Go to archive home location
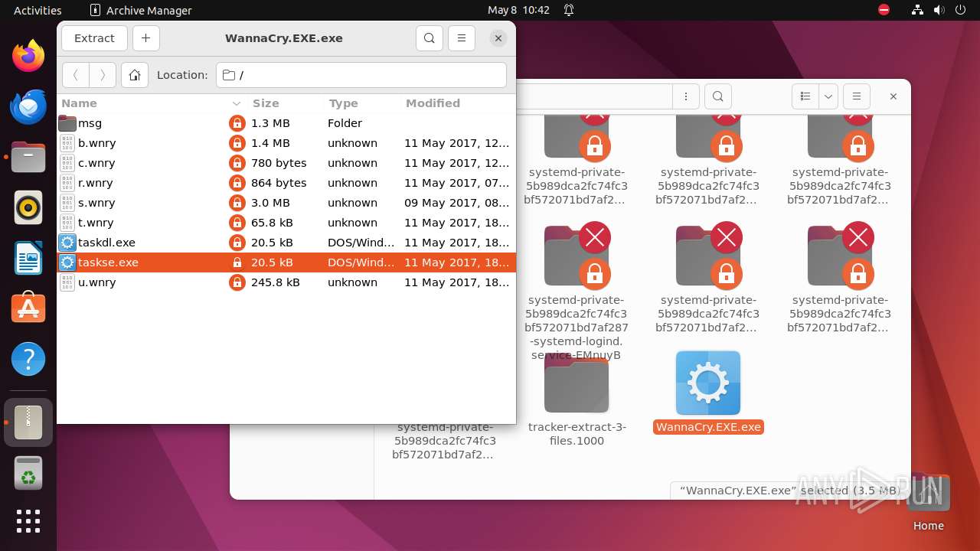This screenshot has height=551, width=980. pos(135,75)
